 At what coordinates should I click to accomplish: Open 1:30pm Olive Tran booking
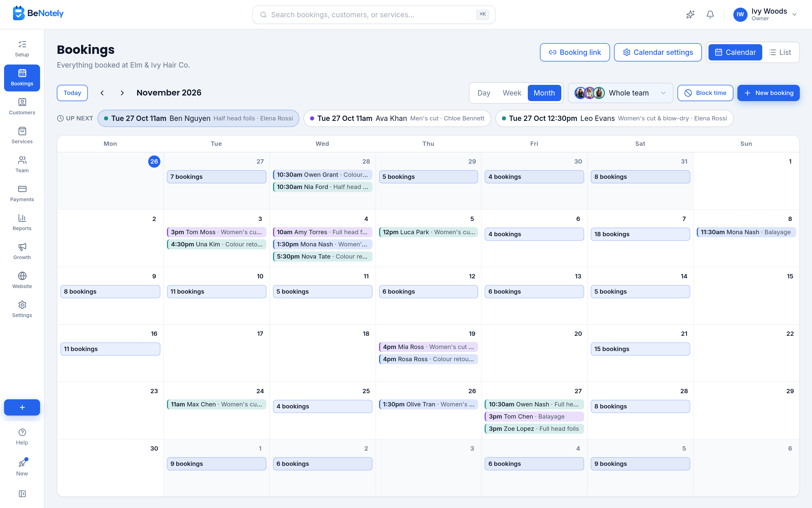coord(429,405)
